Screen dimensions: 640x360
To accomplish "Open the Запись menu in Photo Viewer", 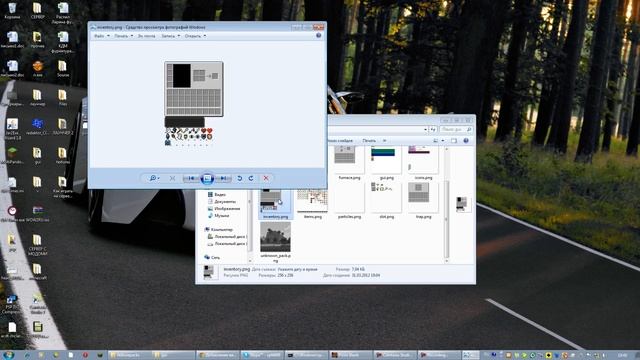I will click(170, 36).
